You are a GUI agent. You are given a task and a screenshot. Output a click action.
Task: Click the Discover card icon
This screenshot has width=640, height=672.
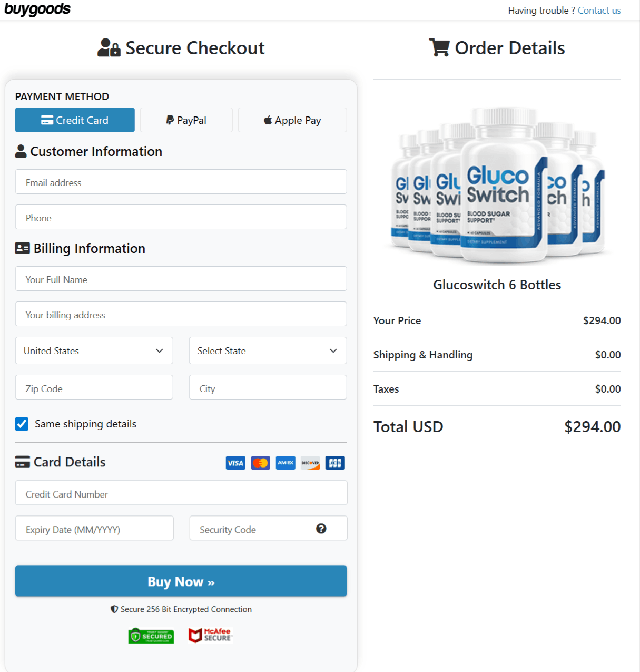(x=310, y=463)
